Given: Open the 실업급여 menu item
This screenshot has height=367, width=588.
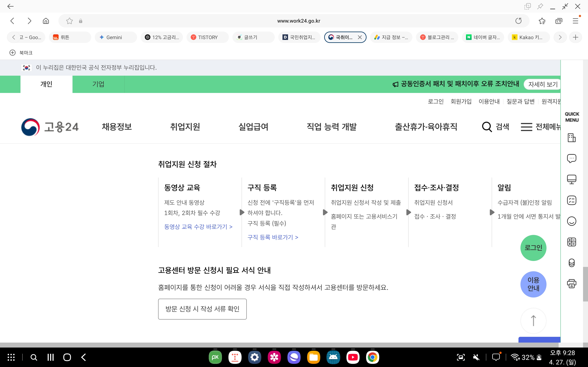Looking at the screenshot, I should tap(253, 127).
